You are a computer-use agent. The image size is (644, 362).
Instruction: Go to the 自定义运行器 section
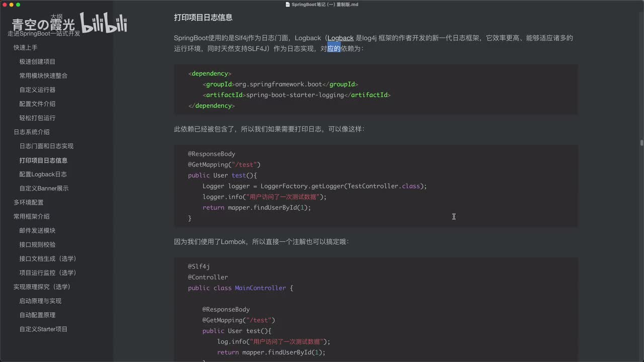[x=37, y=89]
